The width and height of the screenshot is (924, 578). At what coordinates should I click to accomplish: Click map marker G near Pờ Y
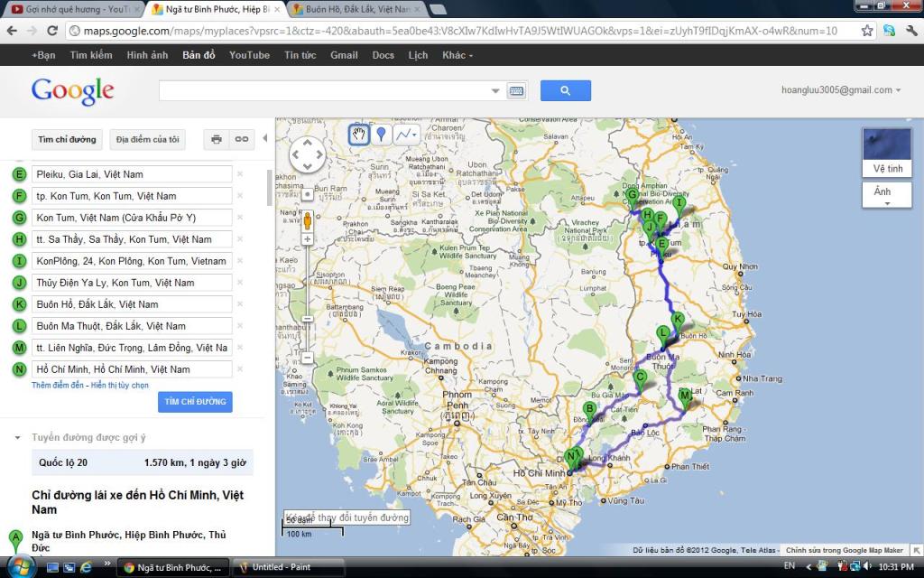coord(633,197)
